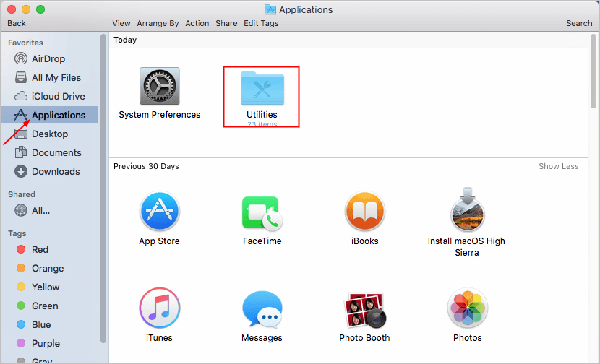Filter by the Yellow tag dot
Screen dimensions: 600x364
(x=21, y=287)
